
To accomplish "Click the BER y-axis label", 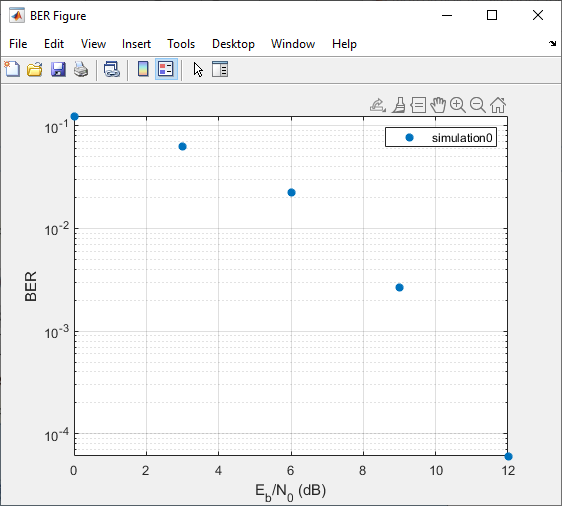I will click(x=31, y=286).
